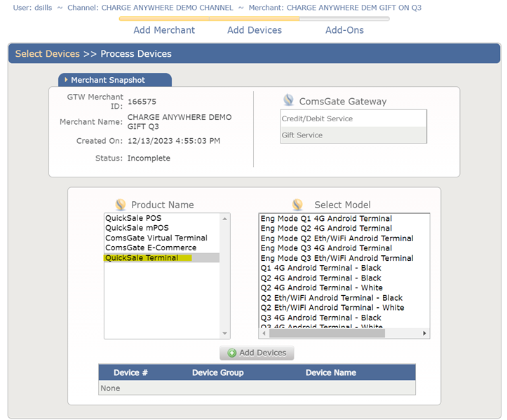The image size is (507, 420).
Task: Choose ComsGate Virtual Terminal product
Action: (156, 238)
